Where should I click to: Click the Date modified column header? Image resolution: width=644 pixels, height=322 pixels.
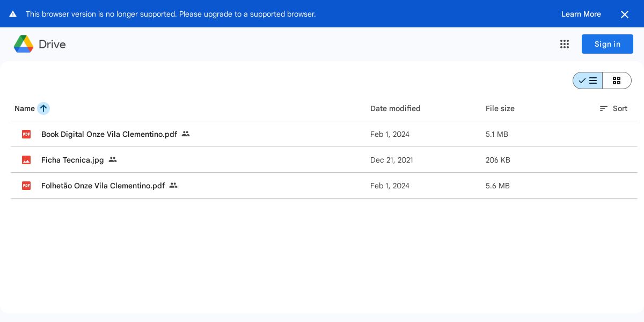coord(395,108)
